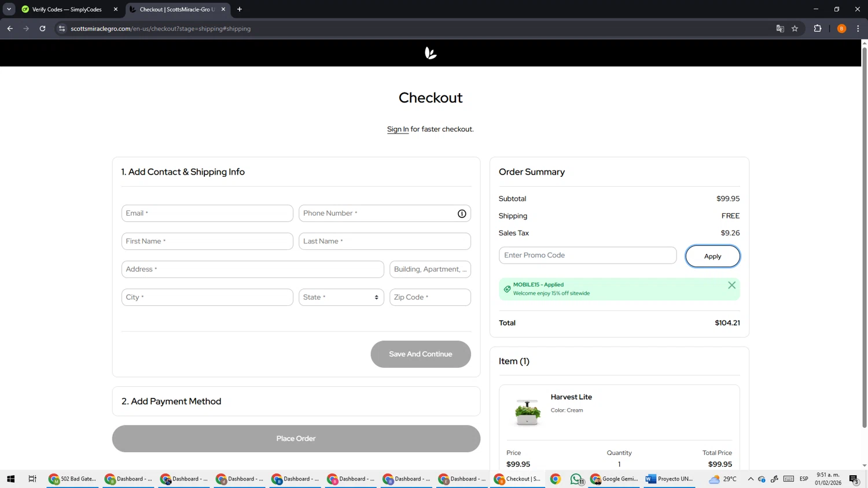Close the Verify Codes SimplyCodes tab

pos(116,9)
